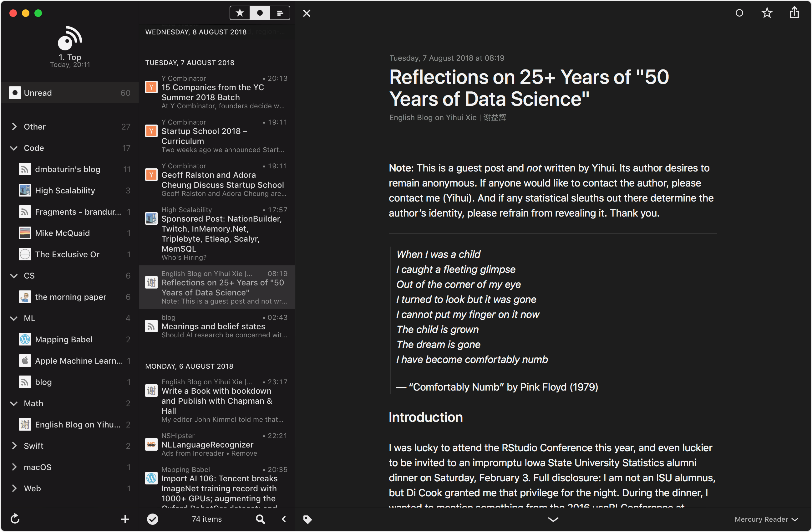Toggle article read/unread circle at top right
Image resolution: width=812 pixels, height=532 pixels.
click(x=739, y=13)
